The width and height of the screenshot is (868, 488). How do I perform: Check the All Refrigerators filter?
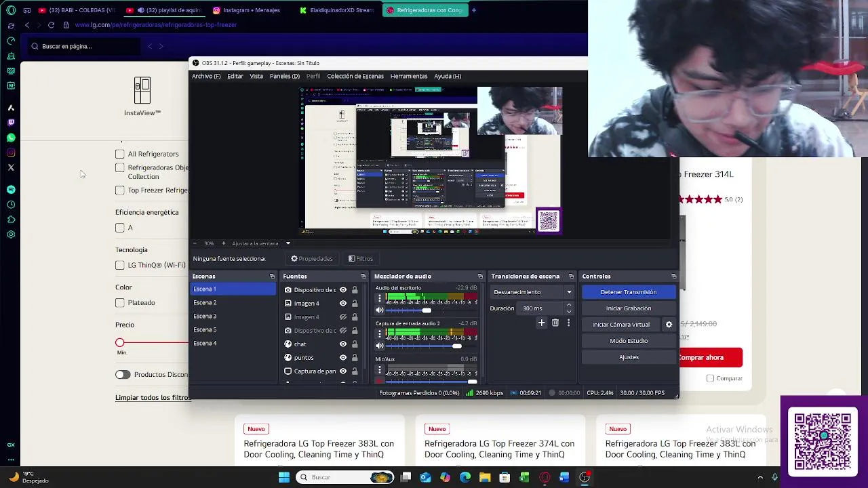point(120,154)
